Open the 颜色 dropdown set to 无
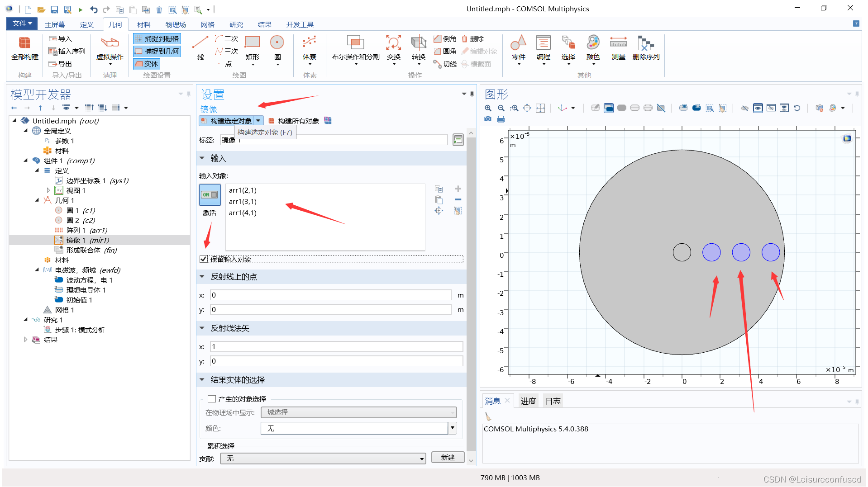Screen dimensions: 868x487 click(358, 428)
